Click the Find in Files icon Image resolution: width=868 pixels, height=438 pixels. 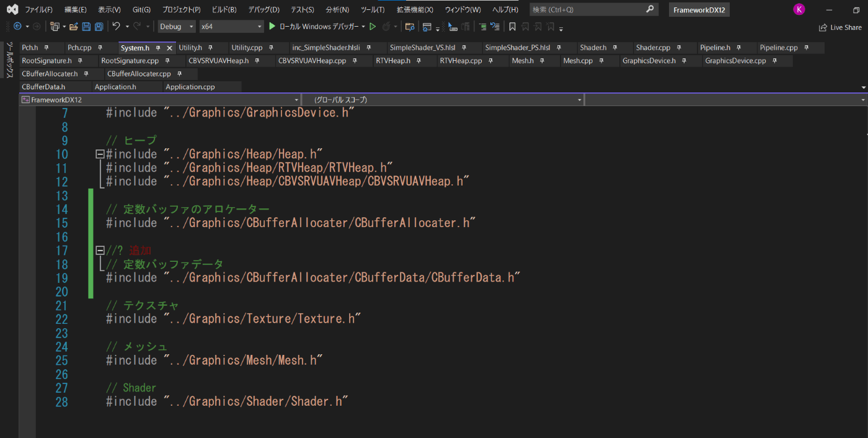pyautogui.click(x=409, y=27)
